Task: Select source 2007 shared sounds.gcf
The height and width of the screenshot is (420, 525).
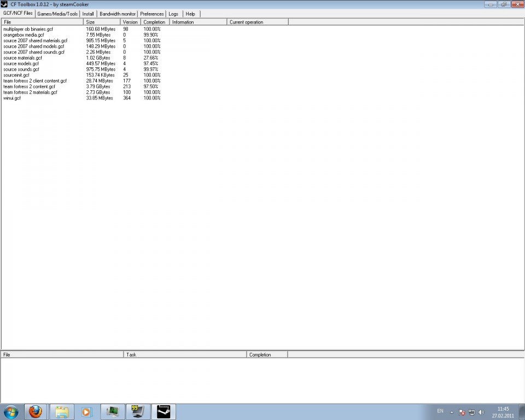Action: 34,52
